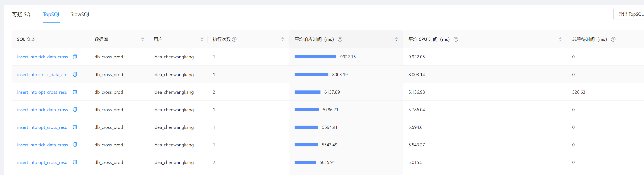The height and width of the screenshot is (175, 644).
Task: Open opt_cross_resu SQL with 6137.89 ms response
Action: click(x=44, y=92)
